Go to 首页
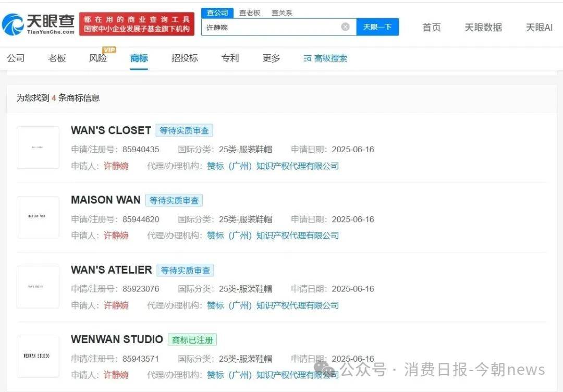The height and width of the screenshot is (392, 563). click(x=432, y=27)
